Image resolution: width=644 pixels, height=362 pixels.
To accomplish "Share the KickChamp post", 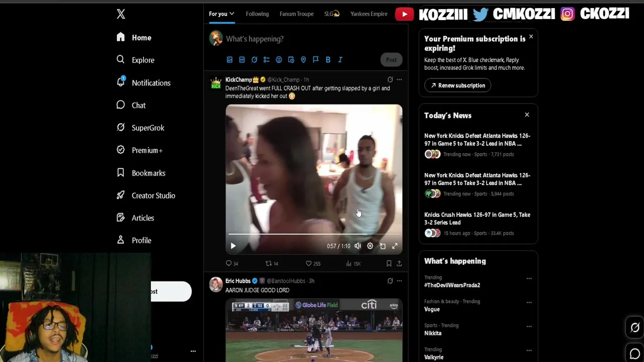I will pyautogui.click(x=399, y=263).
